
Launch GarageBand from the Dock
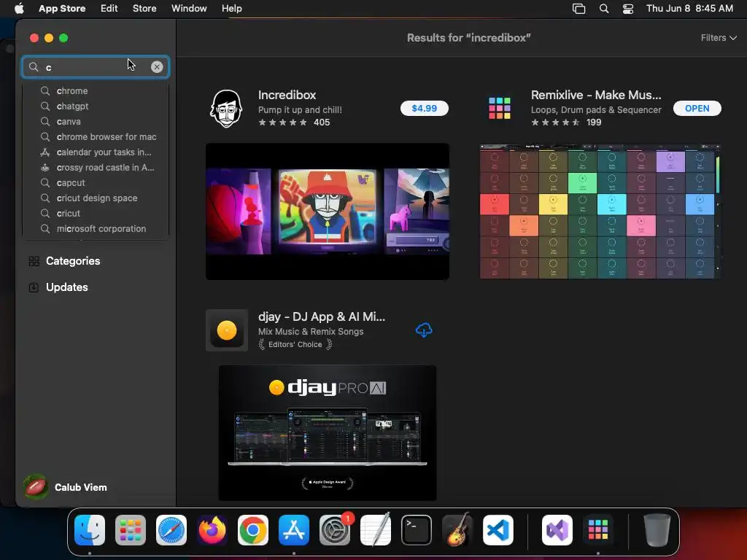click(457, 529)
